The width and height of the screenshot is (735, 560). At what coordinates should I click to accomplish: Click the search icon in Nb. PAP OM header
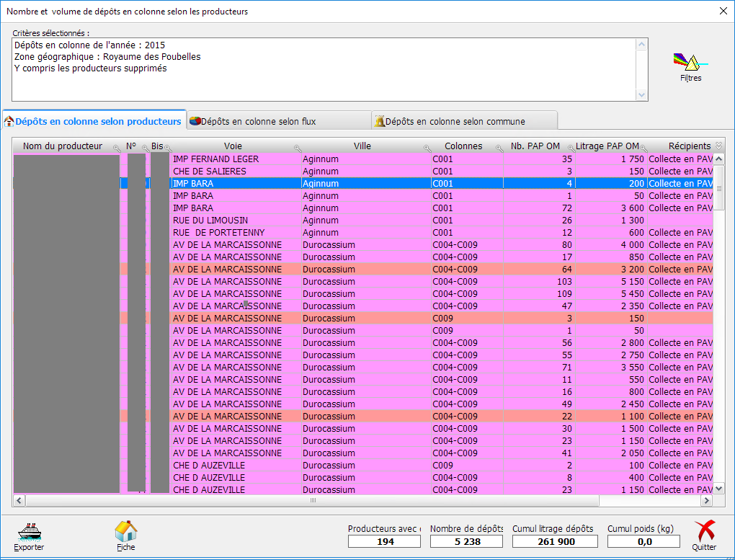(x=571, y=148)
